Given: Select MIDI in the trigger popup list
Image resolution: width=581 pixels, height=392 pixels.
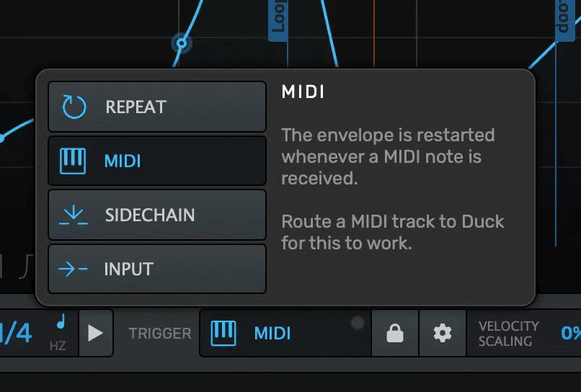Looking at the screenshot, I should click(x=157, y=161).
